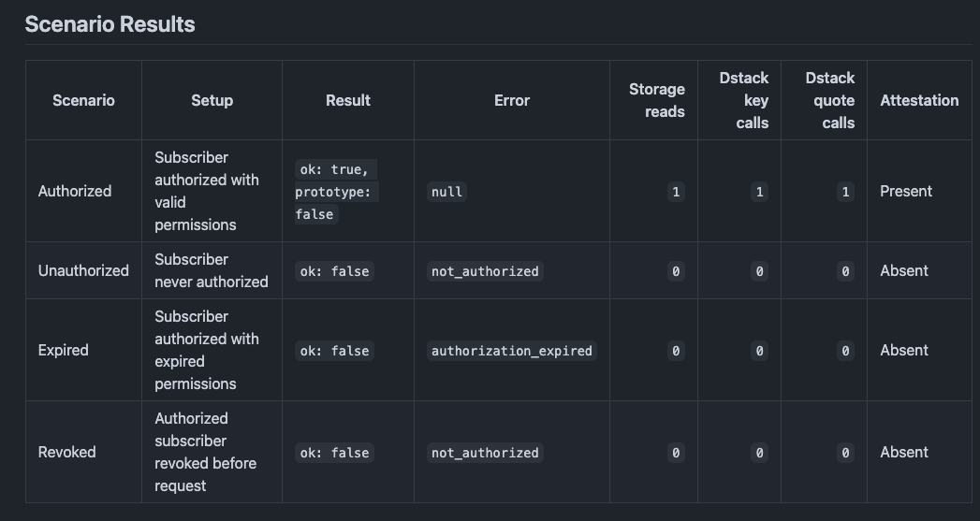Click not_authorized in the Revoked row

click(485, 453)
